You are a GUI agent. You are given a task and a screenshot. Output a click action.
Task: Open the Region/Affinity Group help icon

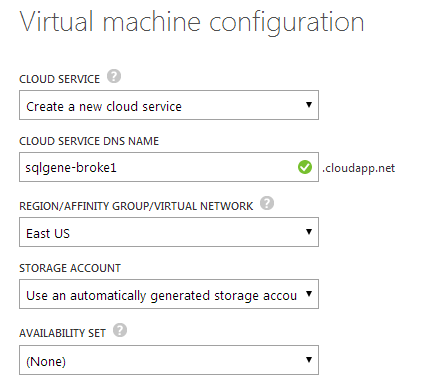267,203
